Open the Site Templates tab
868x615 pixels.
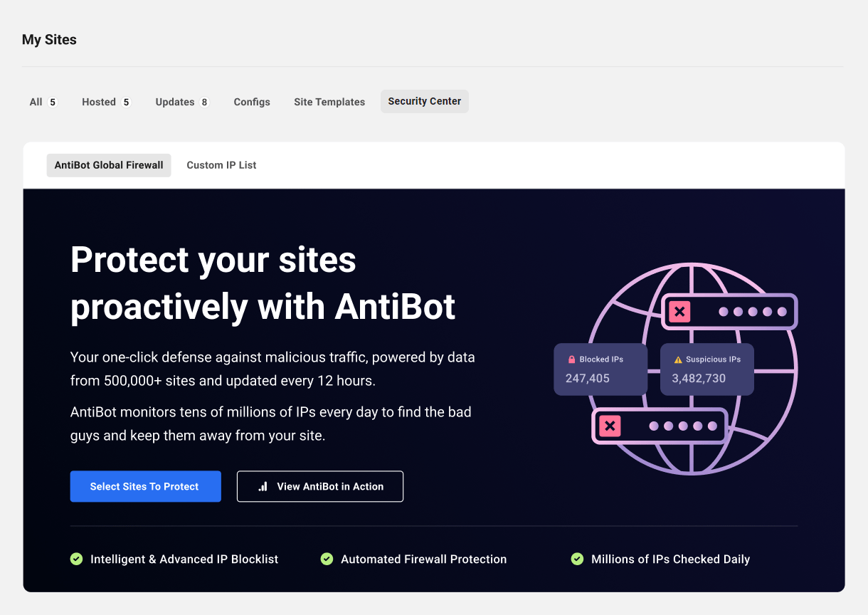coord(329,102)
